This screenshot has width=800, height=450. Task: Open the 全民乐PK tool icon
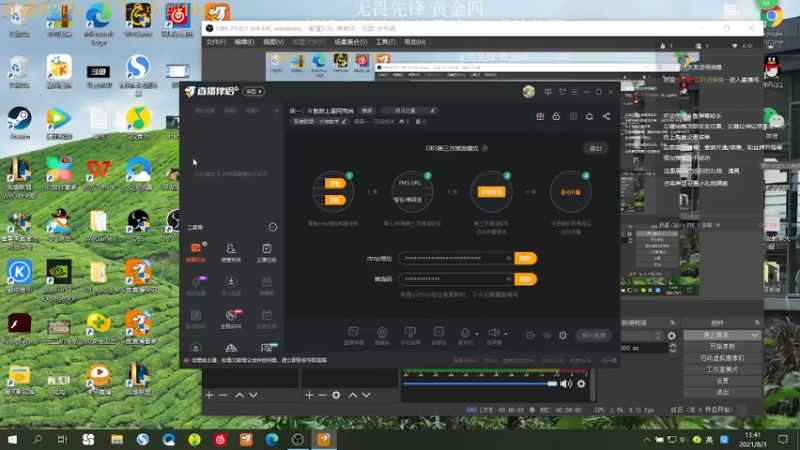pos(231,319)
